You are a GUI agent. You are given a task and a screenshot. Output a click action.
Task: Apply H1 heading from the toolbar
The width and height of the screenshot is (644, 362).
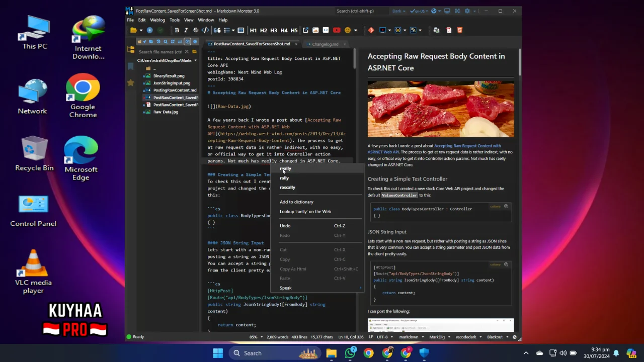pos(253,30)
